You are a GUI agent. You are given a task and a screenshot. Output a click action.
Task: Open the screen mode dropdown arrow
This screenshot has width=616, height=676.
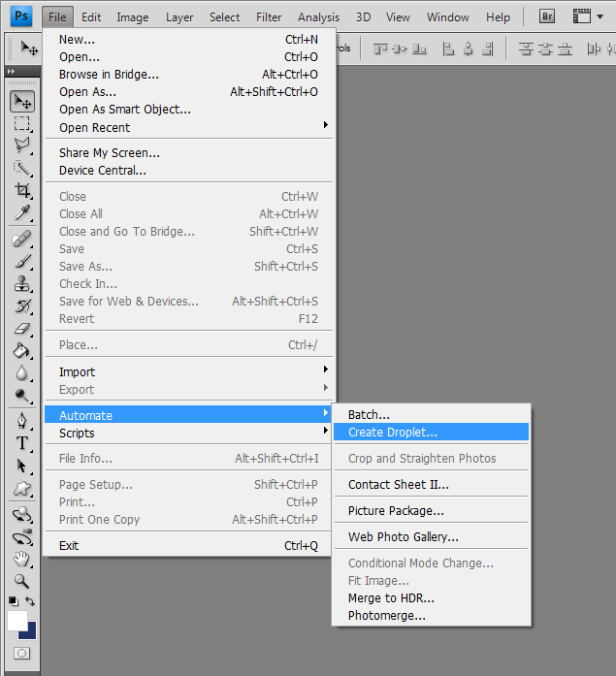[x=600, y=17]
